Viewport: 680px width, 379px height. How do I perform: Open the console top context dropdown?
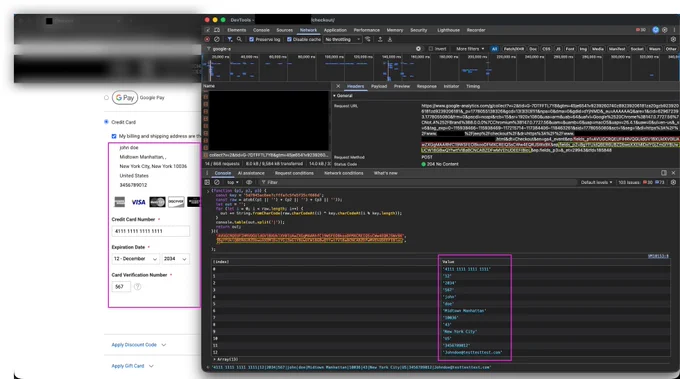pyautogui.click(x=232, y=183)
